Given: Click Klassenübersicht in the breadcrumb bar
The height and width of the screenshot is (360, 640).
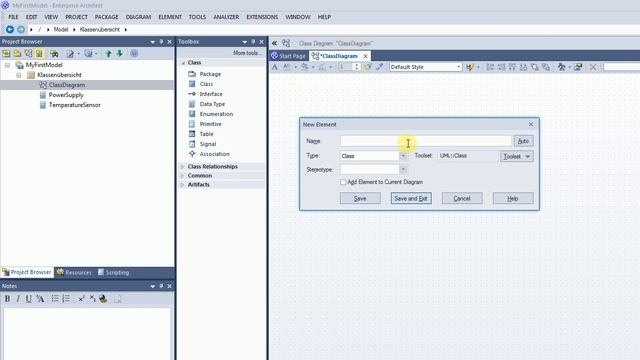Looking at the screenshot, I should click(x=100, y=29).
